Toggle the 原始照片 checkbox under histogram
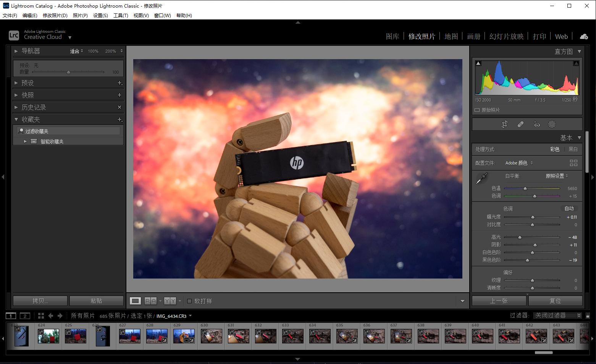The width and height of the screenshot is (596, 364). coord(477,110)
